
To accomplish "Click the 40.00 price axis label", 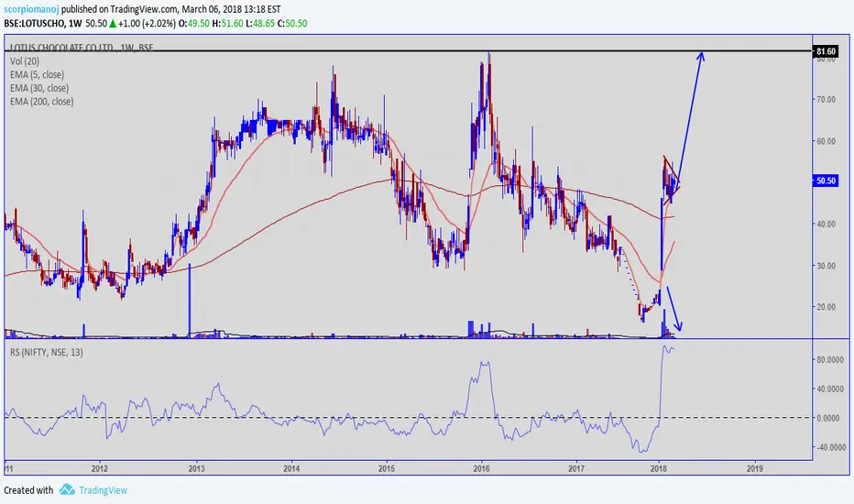I will 826,224.
